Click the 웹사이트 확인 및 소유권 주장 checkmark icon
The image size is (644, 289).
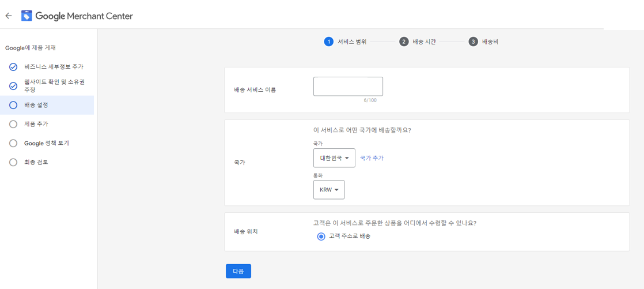pos(13,86)
